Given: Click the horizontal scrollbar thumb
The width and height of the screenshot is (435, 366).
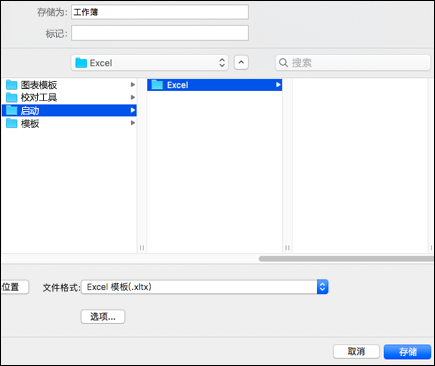Looking at the screenshot, I should click(x=346, y=259).
